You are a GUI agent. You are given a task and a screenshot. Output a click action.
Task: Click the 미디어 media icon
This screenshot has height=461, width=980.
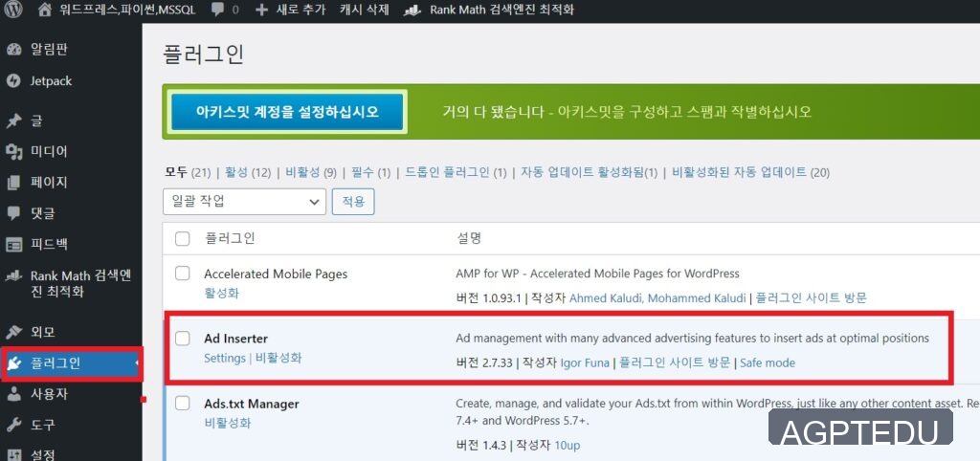coord(13,152)
